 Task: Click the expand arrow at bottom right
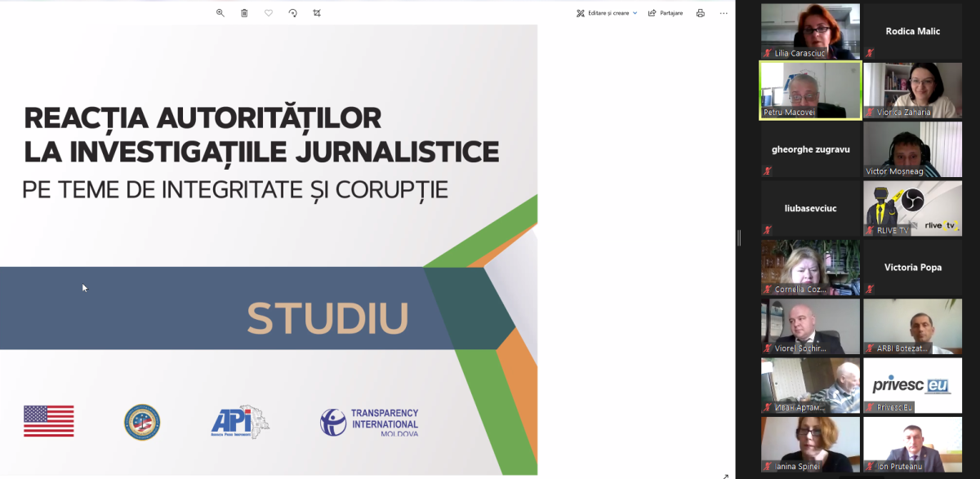[x=725, y=475]
